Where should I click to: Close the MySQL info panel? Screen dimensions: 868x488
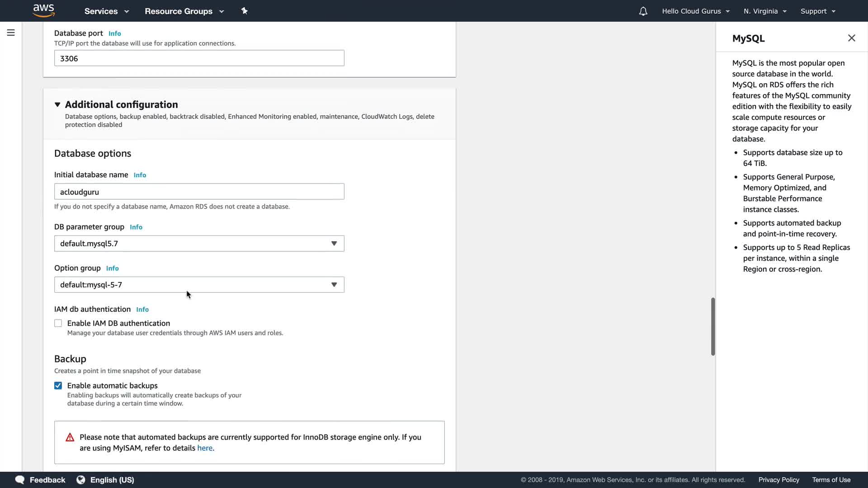851,38
